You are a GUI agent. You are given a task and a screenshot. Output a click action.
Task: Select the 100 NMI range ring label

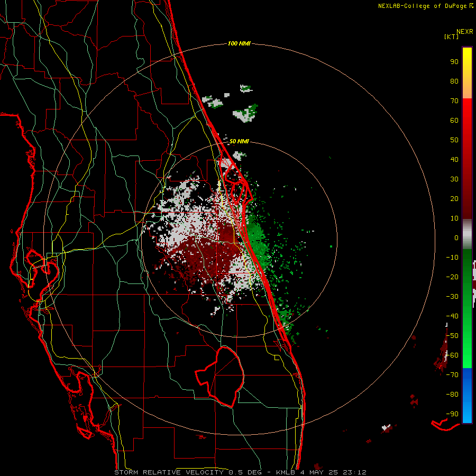239,43
